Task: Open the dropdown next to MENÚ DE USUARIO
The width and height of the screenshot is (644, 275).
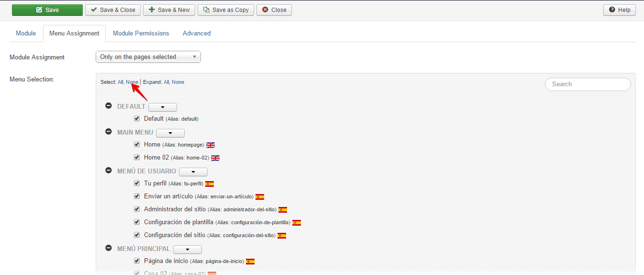Action: 193,172
